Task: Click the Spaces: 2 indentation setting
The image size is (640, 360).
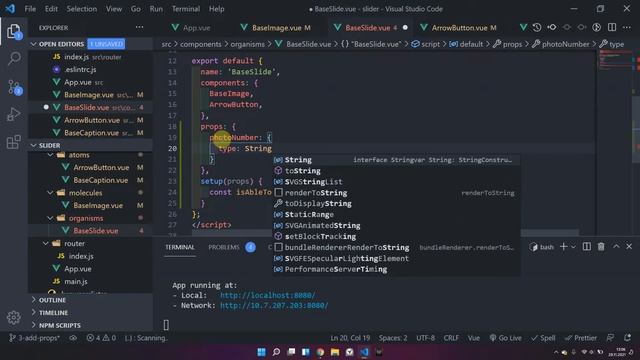Action: click(393, 338)
